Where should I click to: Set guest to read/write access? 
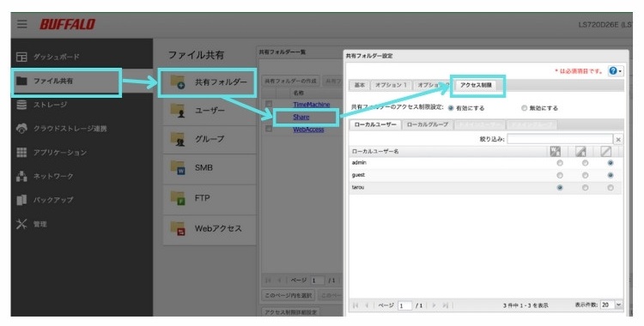point(559,175)
